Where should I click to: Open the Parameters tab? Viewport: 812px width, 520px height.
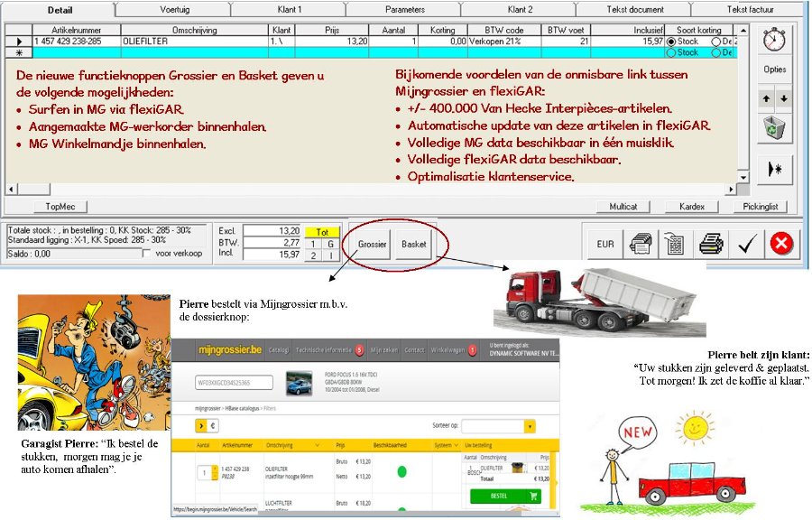tap(405, 9)
